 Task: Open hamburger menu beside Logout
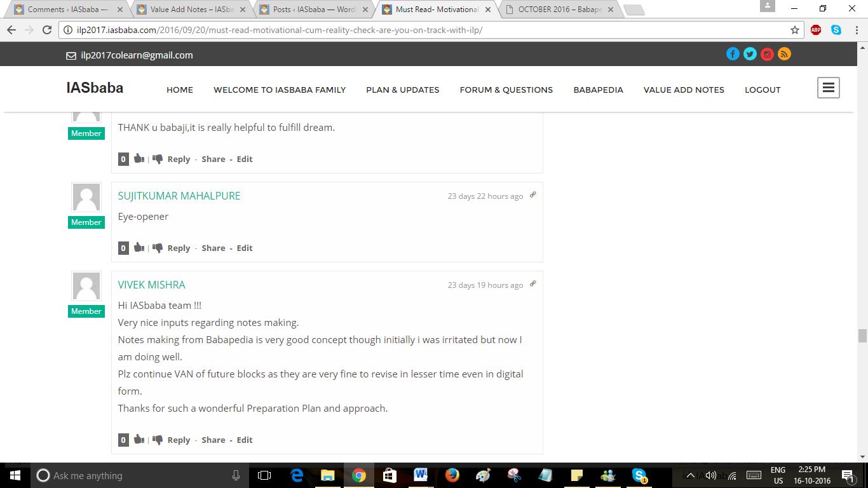pos(828,88)
